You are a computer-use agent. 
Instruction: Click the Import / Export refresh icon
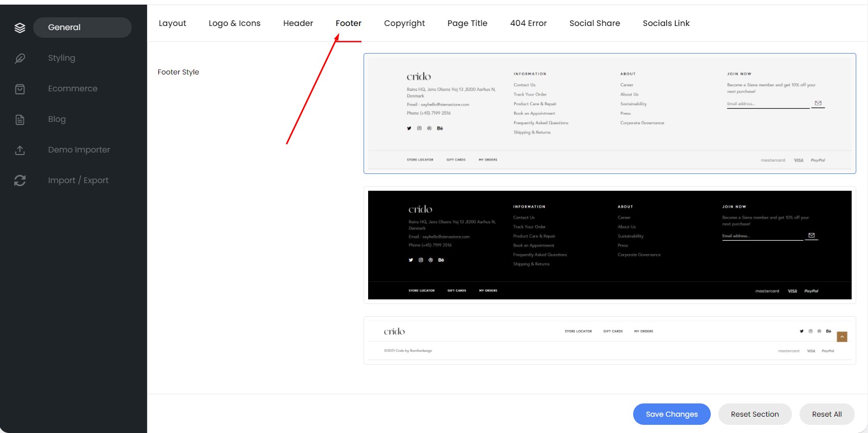[x=20, y=181]
